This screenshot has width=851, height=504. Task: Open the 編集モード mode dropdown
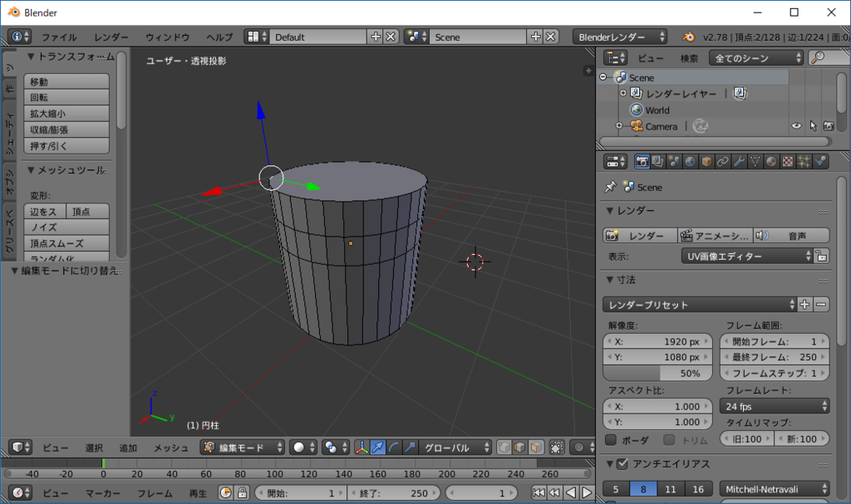243,448
